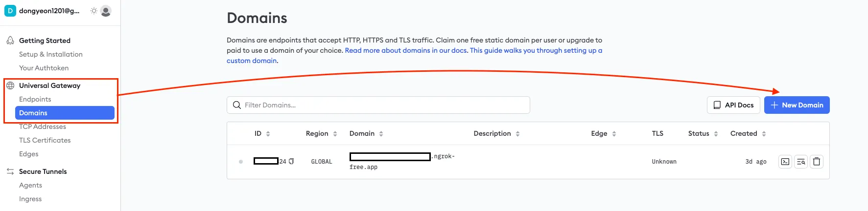Screen dimensions: 868x211
Task: Follow the 'Read more about domains' docs link
Action: click(406, 50)
